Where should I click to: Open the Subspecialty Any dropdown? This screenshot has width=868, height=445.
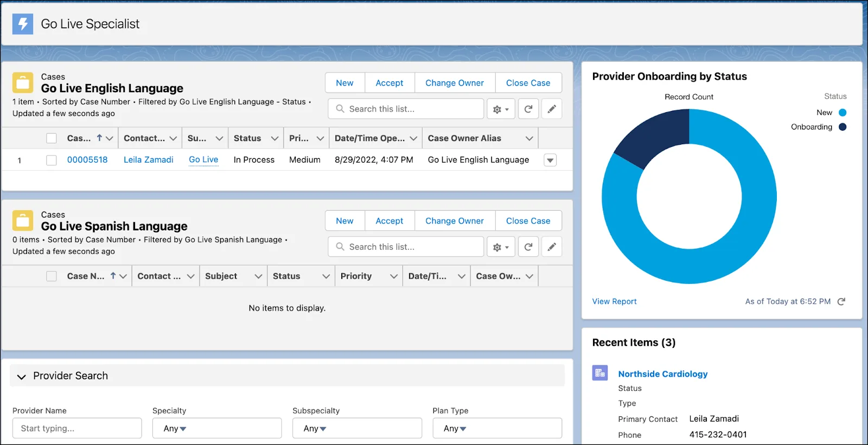357,428
